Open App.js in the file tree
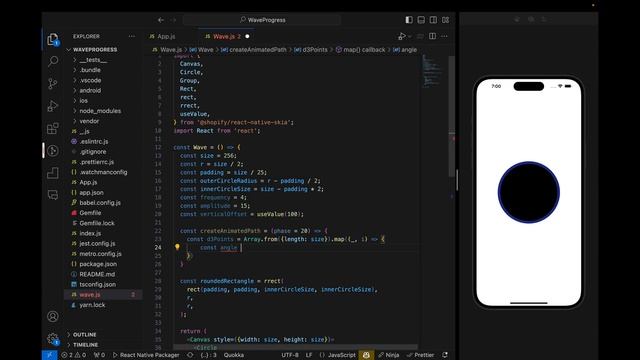The height and width of the screenshot is (360, 640). (x=88, y=182)
